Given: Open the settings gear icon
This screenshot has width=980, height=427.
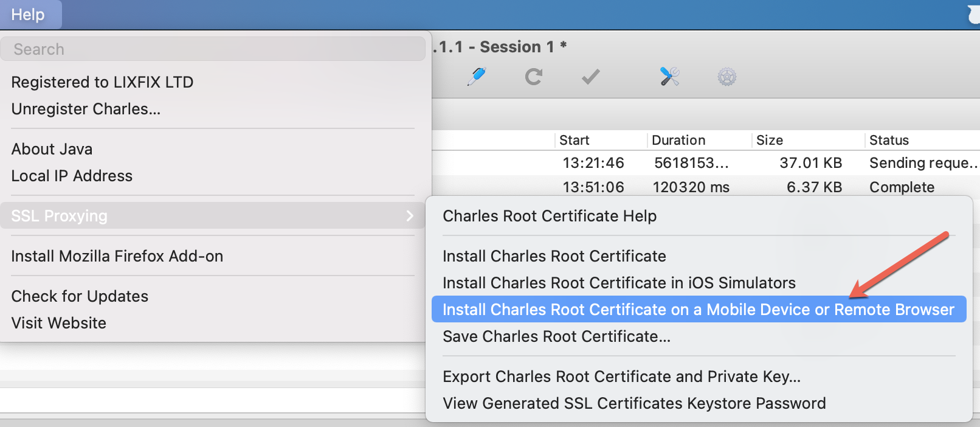Looking at the screenshot, I should [x=727, y=77].
